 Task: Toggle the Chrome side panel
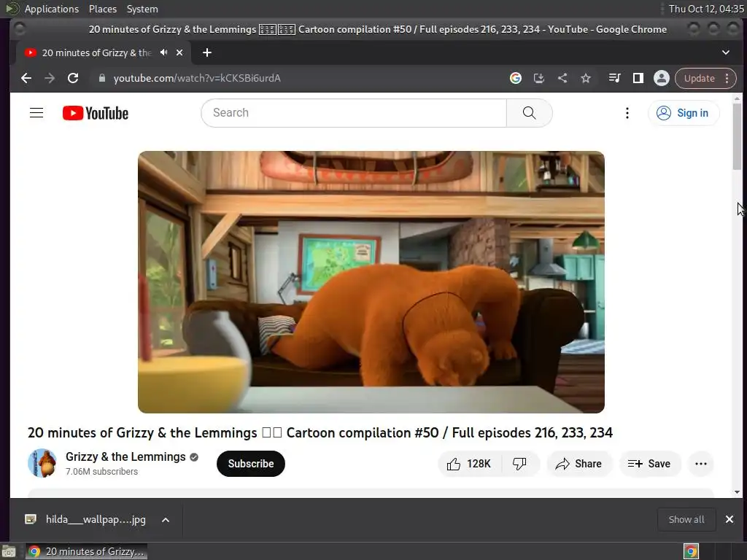[638, 78]
